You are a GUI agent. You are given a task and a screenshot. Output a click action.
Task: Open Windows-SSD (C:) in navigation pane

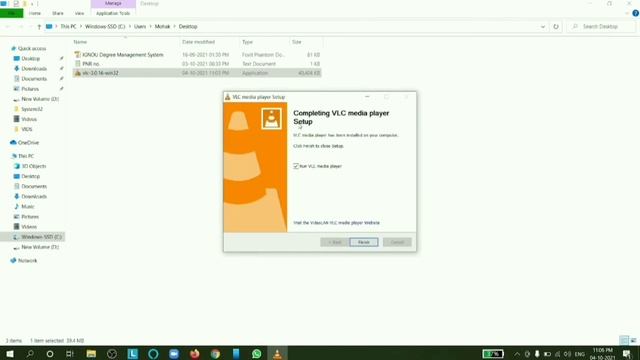pyautogui.click(x=41, y=237)
